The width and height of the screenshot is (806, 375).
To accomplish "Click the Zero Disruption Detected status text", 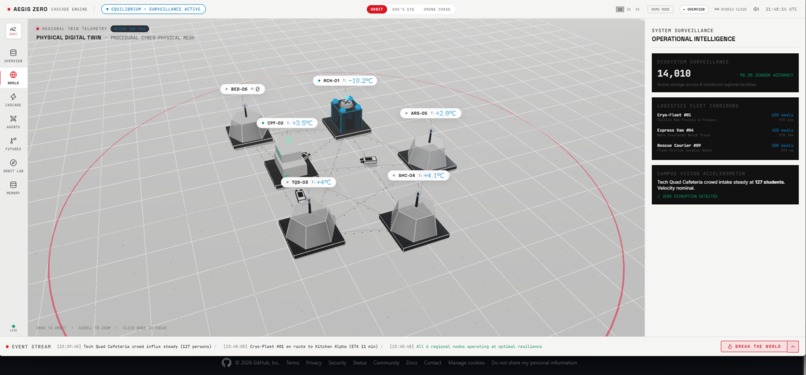I will (x=688, y=196).
